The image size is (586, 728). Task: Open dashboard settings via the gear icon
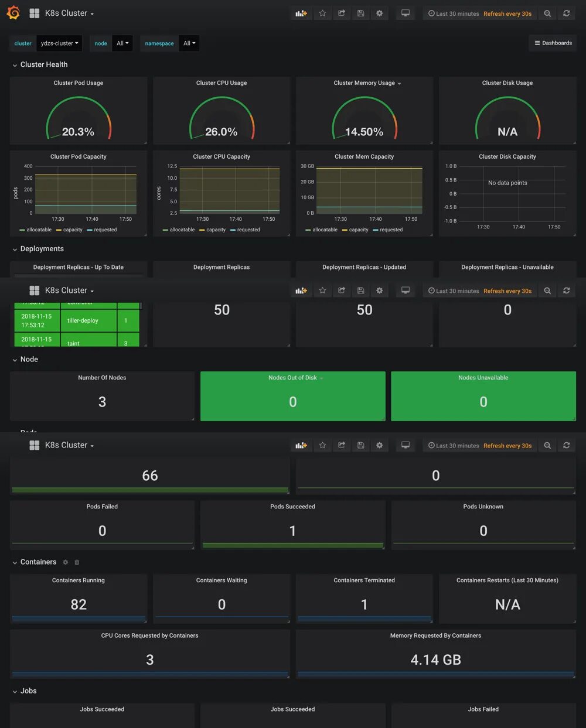(x=379, y=13)
